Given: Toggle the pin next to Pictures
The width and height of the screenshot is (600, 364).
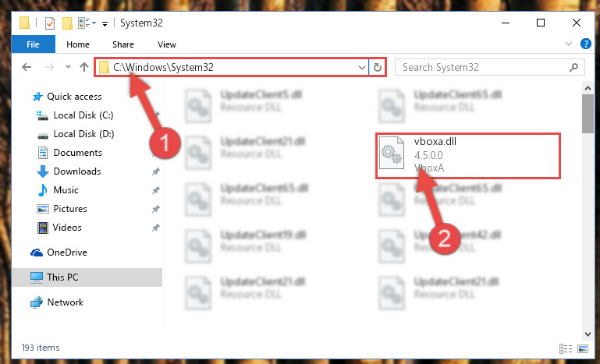Looking at the screenshot, I should 156,209.
